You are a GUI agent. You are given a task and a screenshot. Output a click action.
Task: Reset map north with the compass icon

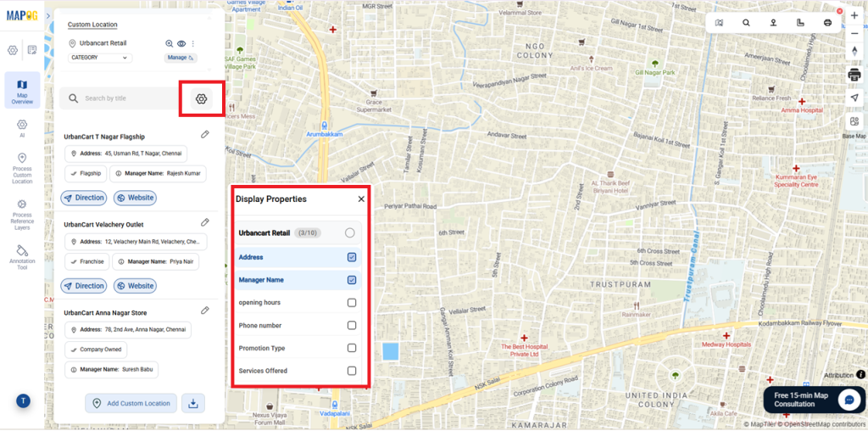[854, 51]
